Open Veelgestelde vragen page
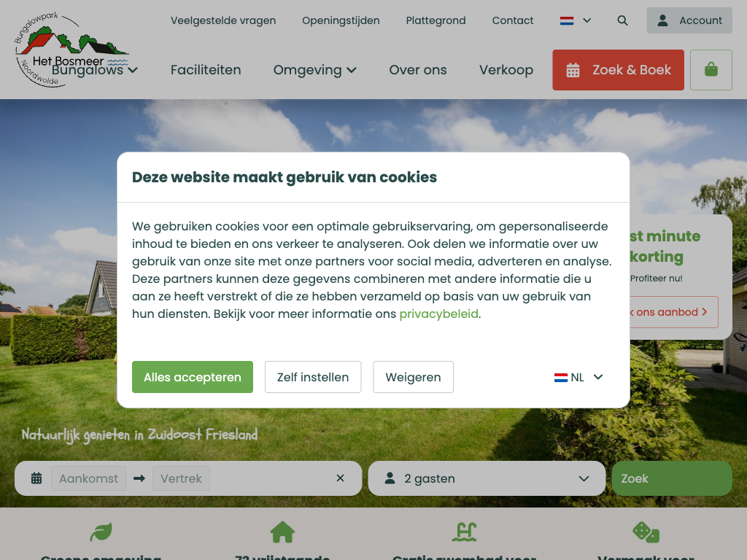747x560 pixels. tap(223, 20)
